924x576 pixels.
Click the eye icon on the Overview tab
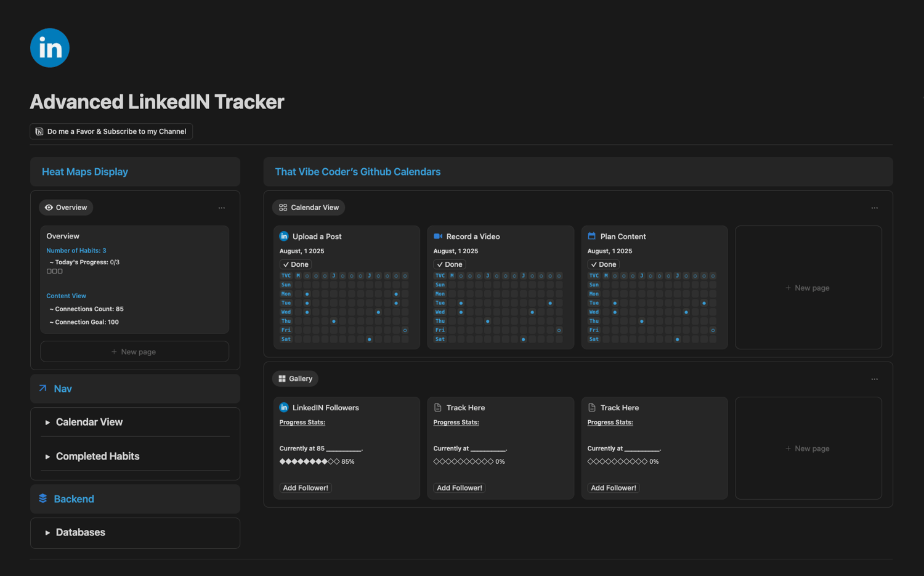coord(49,208)
